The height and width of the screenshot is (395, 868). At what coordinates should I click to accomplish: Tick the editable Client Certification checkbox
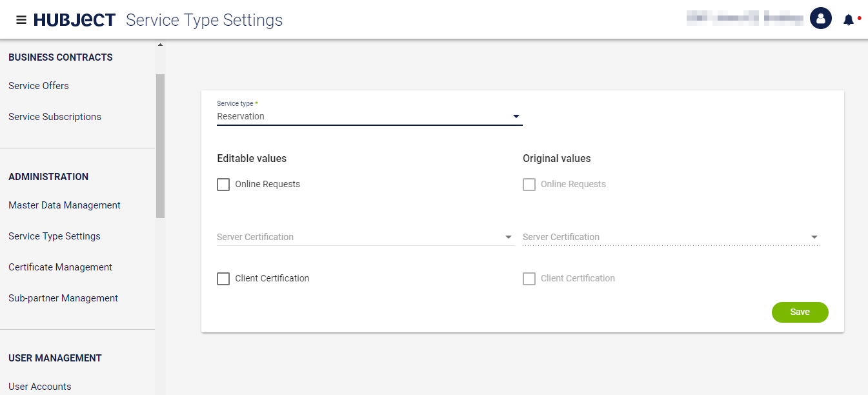[223, 279]
